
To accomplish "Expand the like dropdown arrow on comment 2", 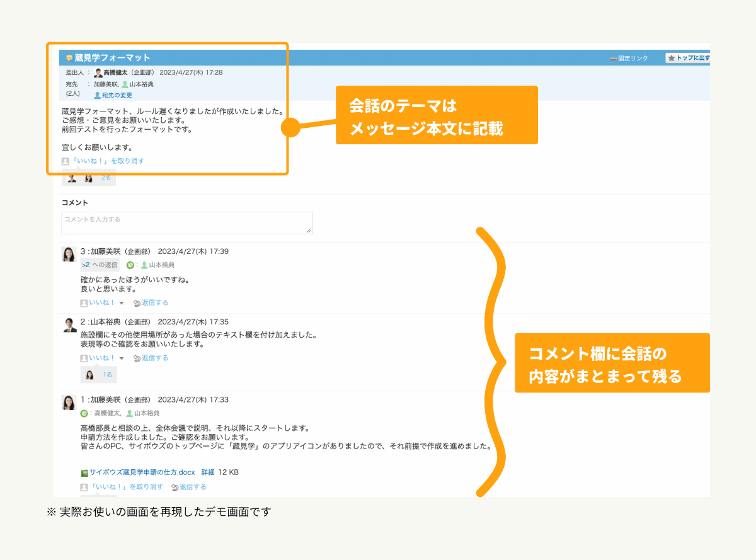I will 122,358.
